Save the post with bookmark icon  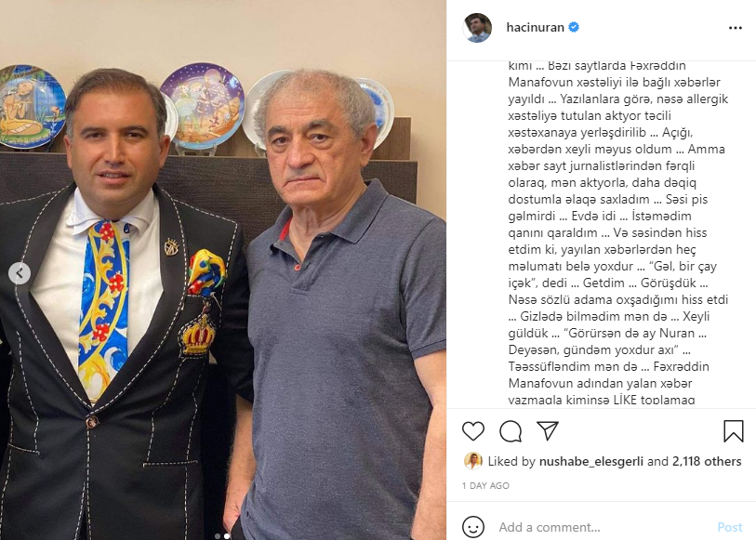coord(734,430)
